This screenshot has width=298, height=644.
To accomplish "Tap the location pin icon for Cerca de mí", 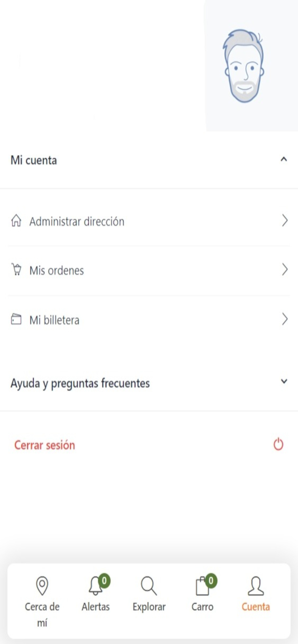I will pos(42,586).
